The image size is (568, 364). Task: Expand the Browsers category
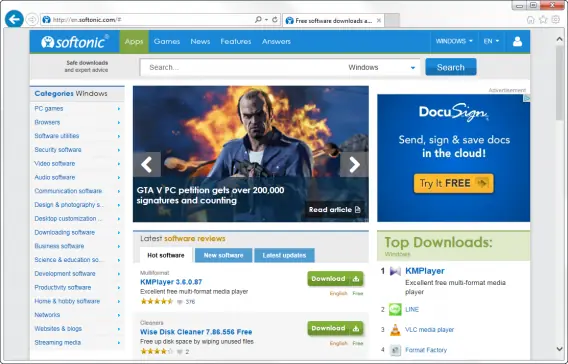[x=119, y=122]
